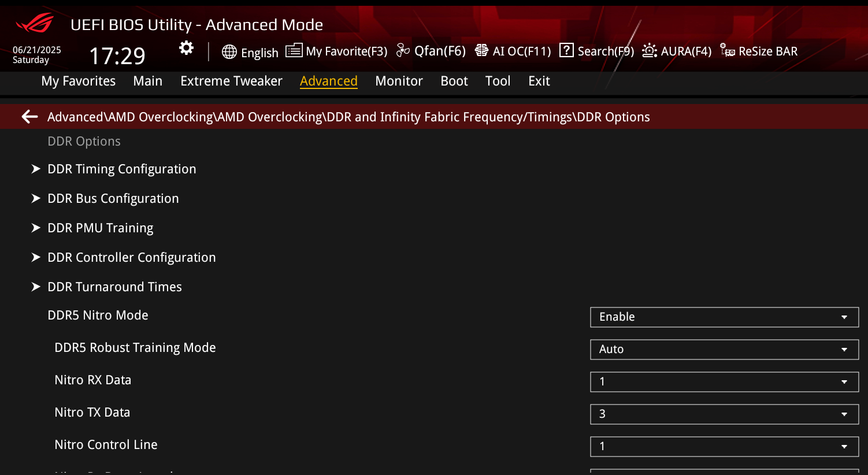Enter DDR Bus Configuration submenu

(113, 198)
